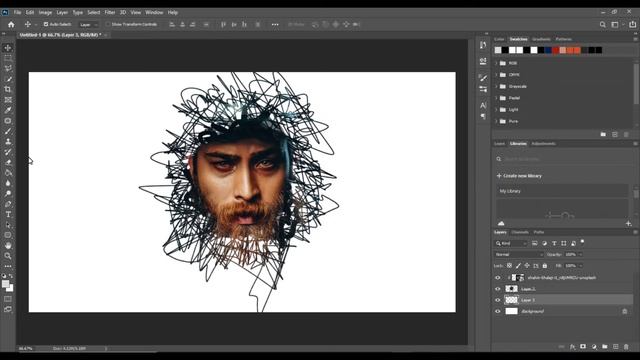Viewport: 640px width, 360px height.
Task: Select the Eyedropper tool
Action: 8,110
